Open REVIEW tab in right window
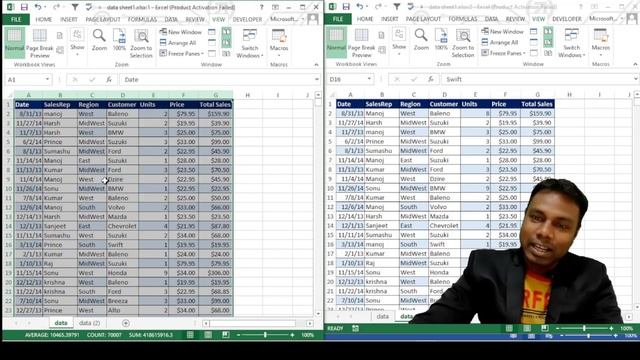Image resolution: width=640 pixels, height=360 pixels. point(516,19)
